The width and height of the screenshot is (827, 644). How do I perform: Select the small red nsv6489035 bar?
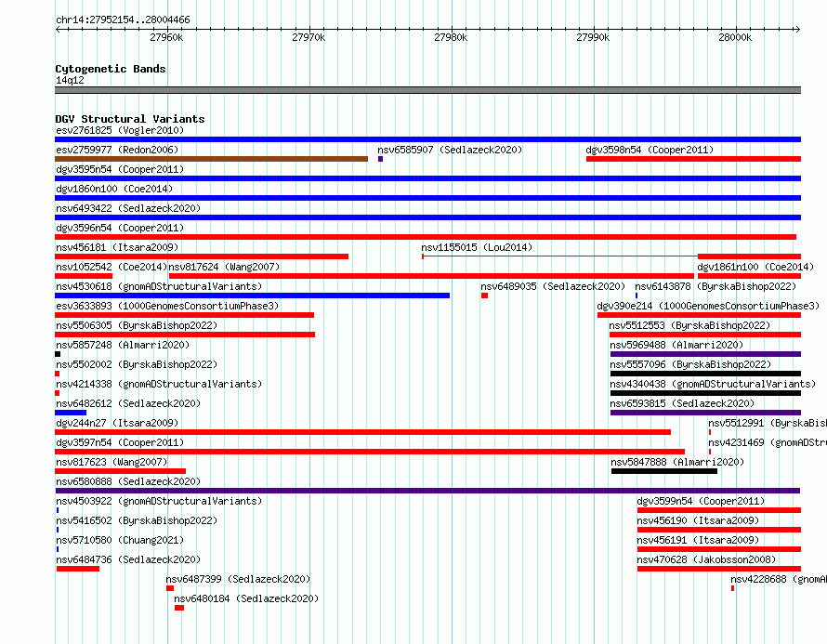tap(485, 296)
